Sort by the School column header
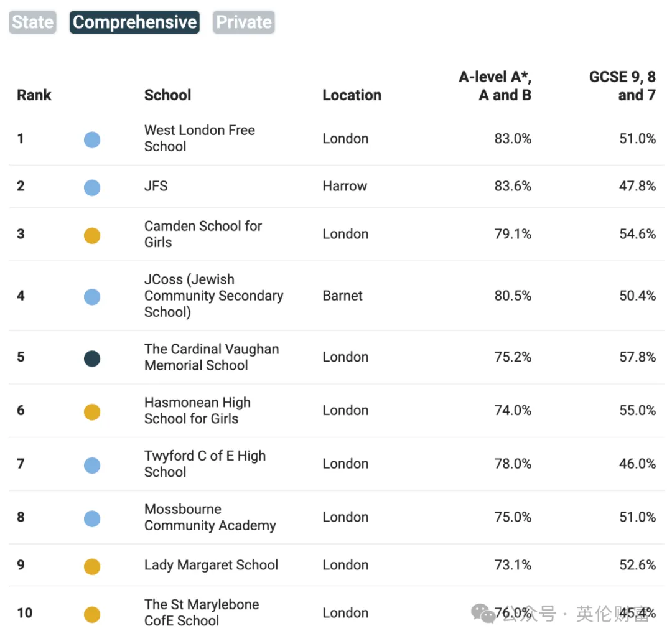This screenshot has height=641, width=672. click(x=167, y=95)
